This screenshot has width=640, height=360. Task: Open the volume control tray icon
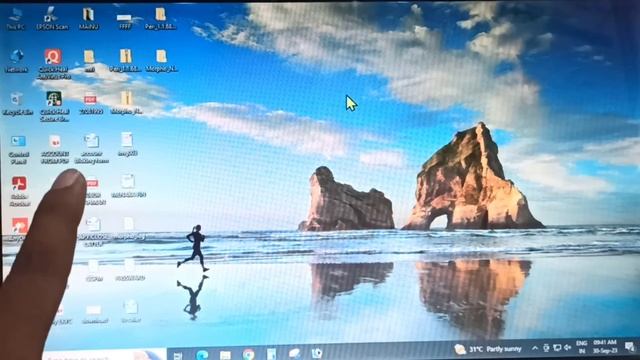(x=567, y=348)
